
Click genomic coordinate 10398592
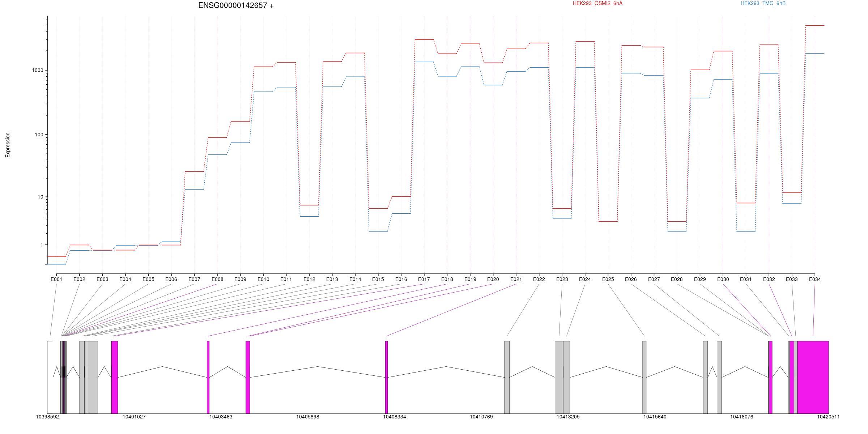47,417
